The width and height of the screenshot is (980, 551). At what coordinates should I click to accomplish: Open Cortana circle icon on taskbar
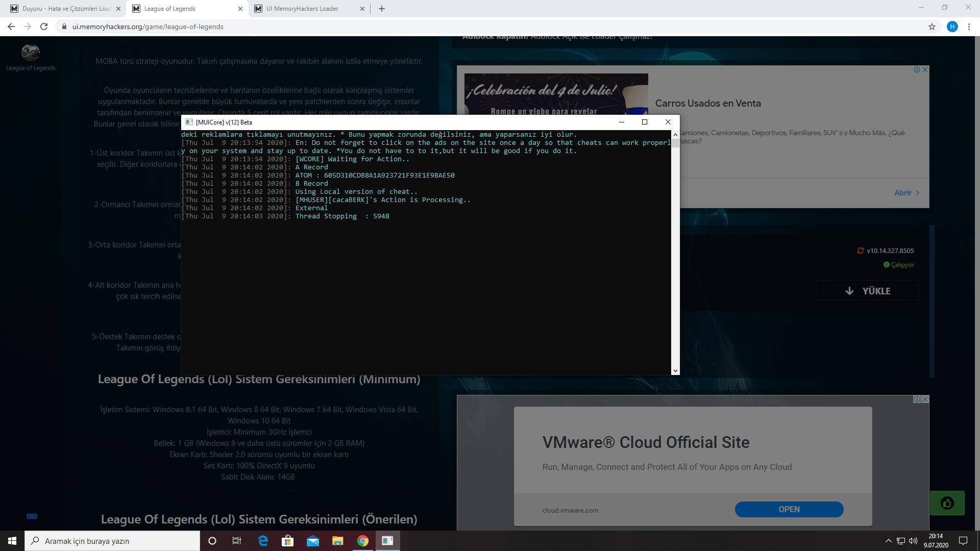212,541
